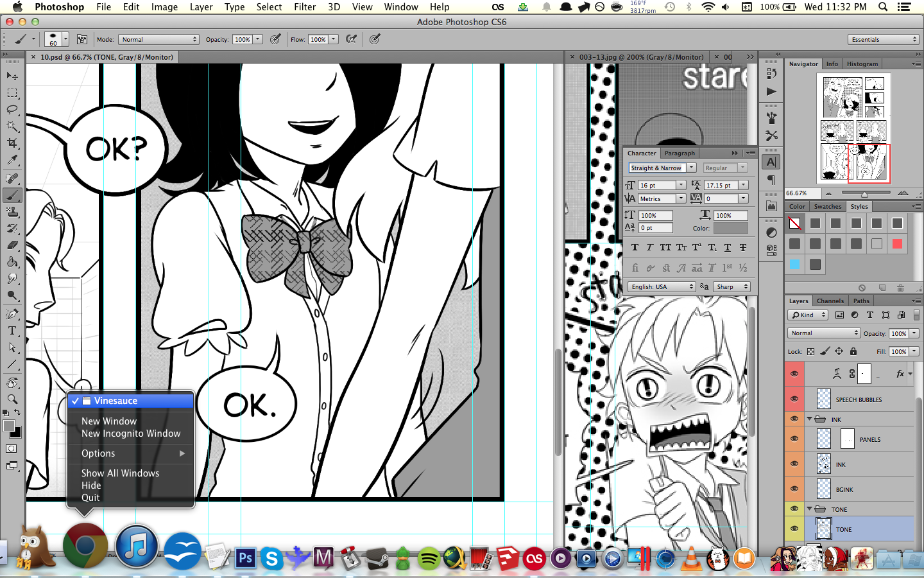The image size is (924, 578).
Task: Open the English: USA language dropdown
Action: (x=662, y=286)
